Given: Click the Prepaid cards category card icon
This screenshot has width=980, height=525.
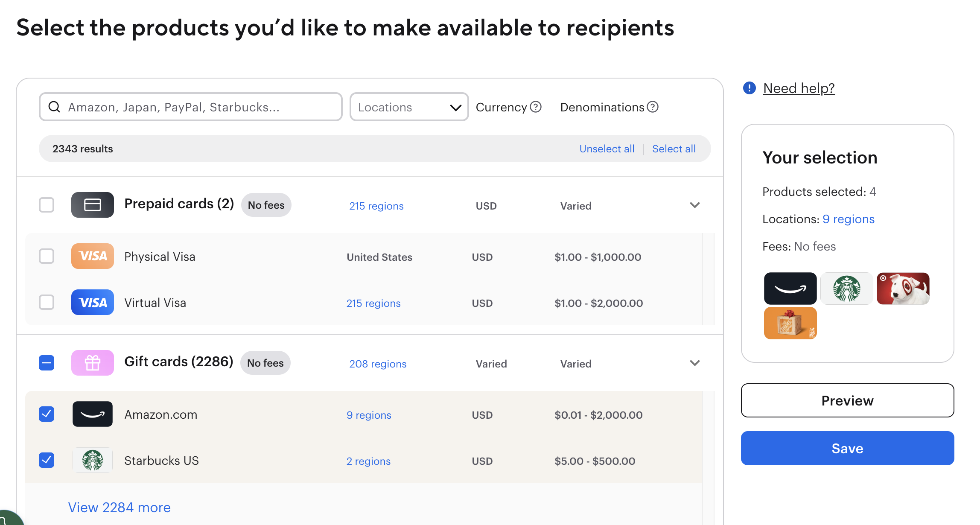Looking at the screenshot, I should (92, 205).
